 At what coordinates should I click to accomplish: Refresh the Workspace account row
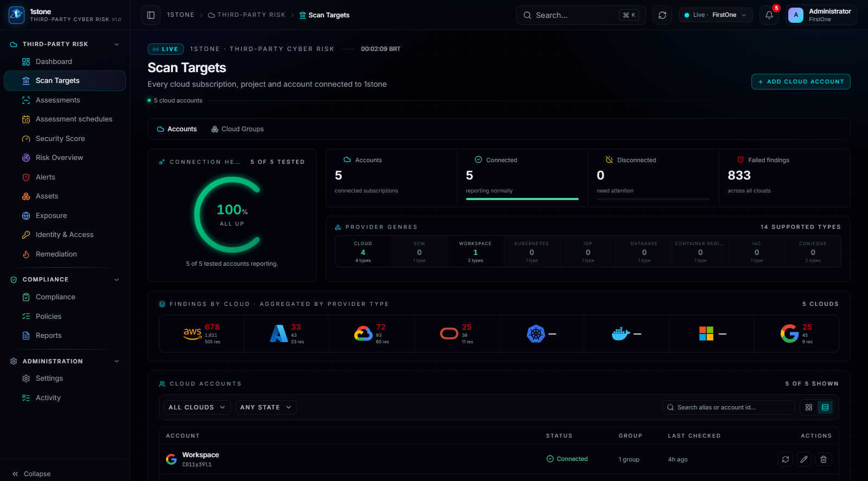pos(786,459)
